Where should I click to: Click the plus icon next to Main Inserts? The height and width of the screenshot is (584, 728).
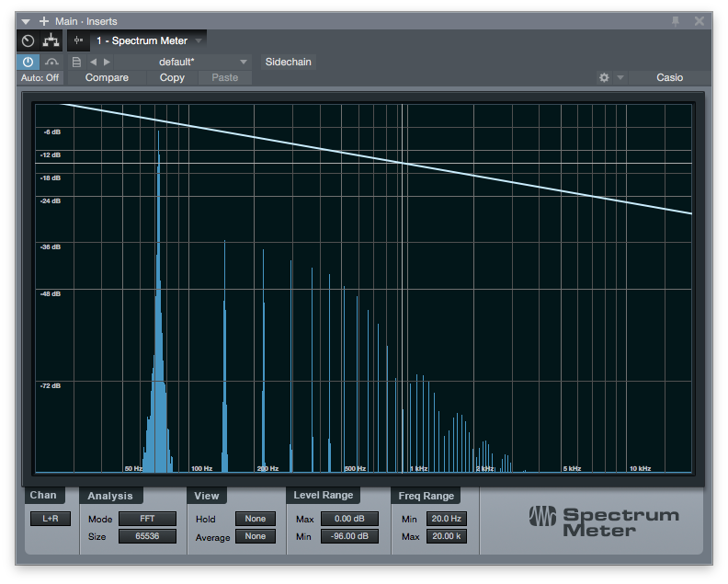pyautogui.click(x=43, y=20)
